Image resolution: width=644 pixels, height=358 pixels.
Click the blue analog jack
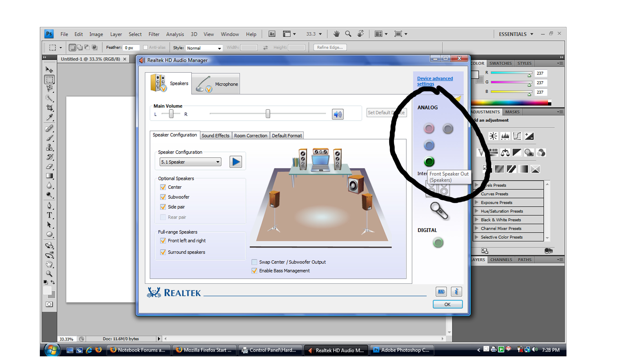coord(429,145)
